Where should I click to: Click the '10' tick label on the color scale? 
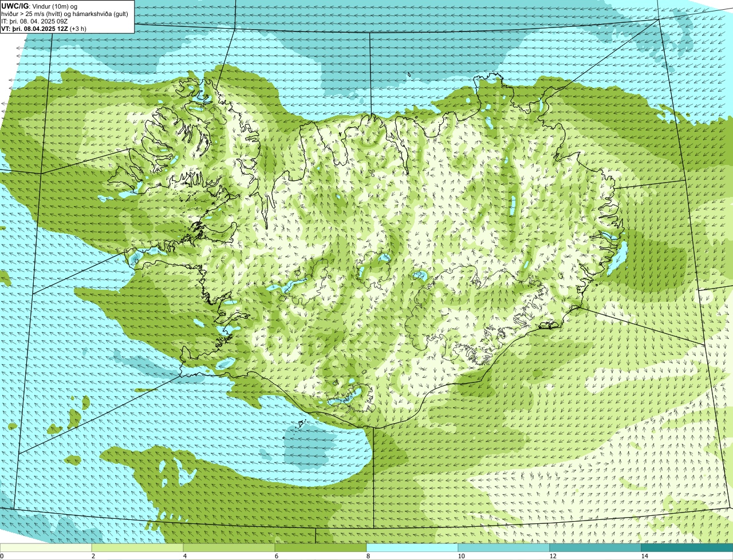point(461,556)
